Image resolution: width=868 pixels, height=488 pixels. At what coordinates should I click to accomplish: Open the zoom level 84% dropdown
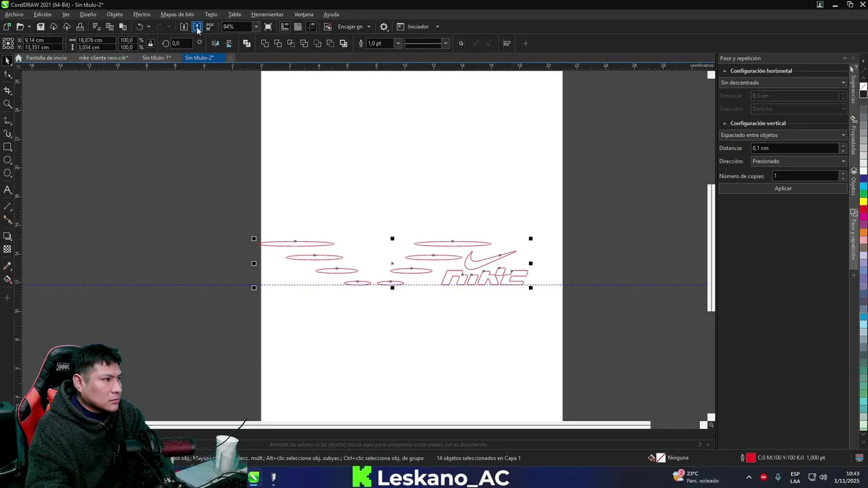[256, 26]
